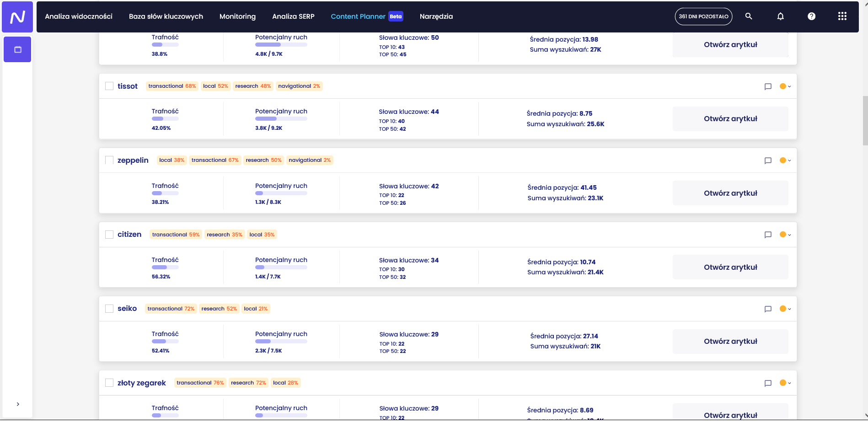The width and height of the screenshot is (868, 422).
Task: Click zeppelin local 38% tag
Action: (x=172, y=160)
